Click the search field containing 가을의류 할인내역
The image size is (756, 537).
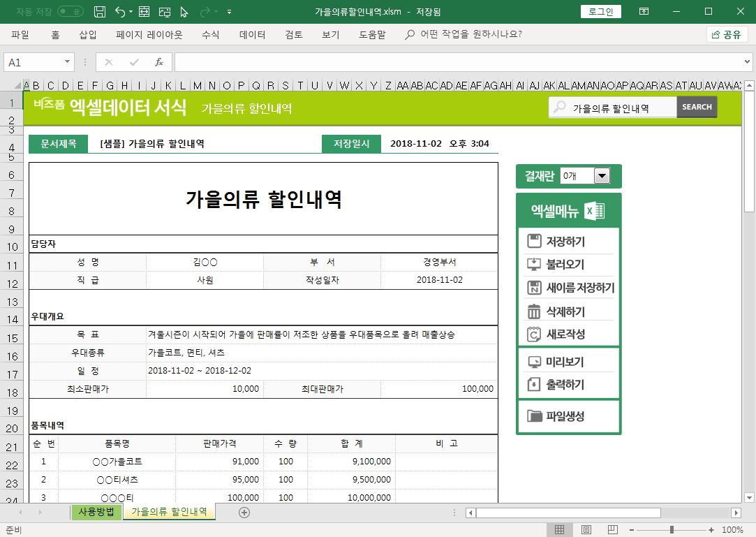pos(614,108)
